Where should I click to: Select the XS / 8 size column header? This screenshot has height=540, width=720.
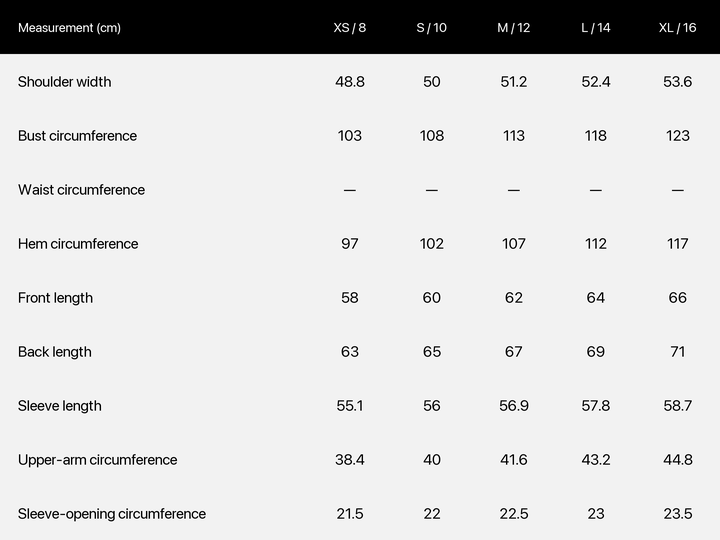pyautogui.click(x=349, y=28)
